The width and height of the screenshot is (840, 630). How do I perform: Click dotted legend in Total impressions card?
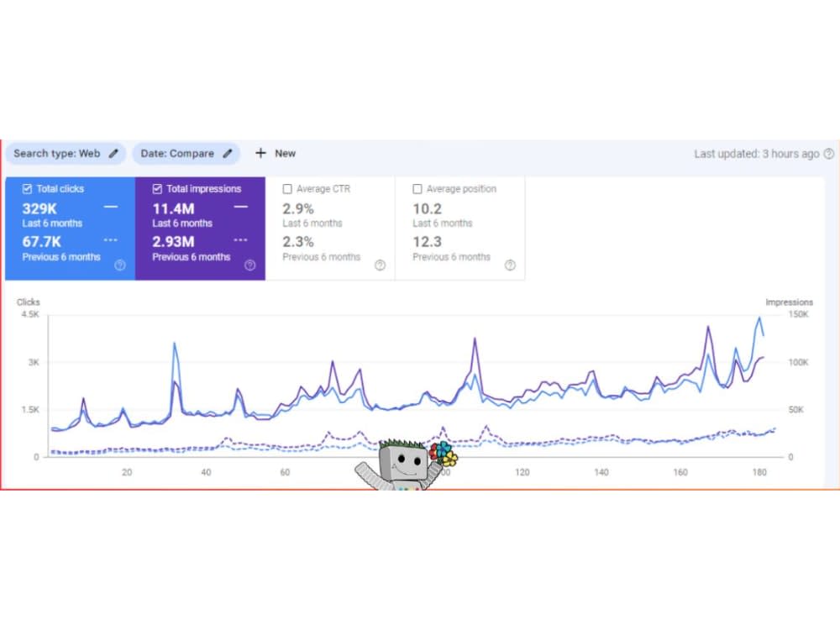click(x=240, y=240)
